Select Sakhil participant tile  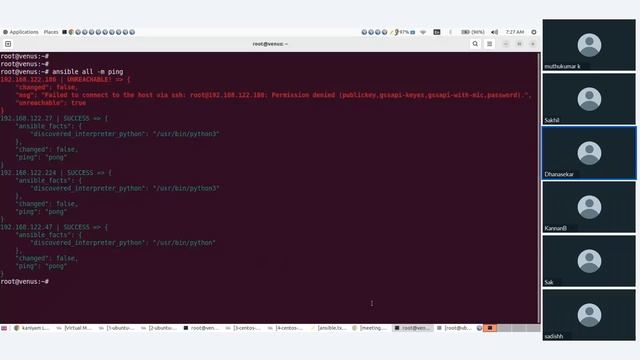tap(589, 99)
